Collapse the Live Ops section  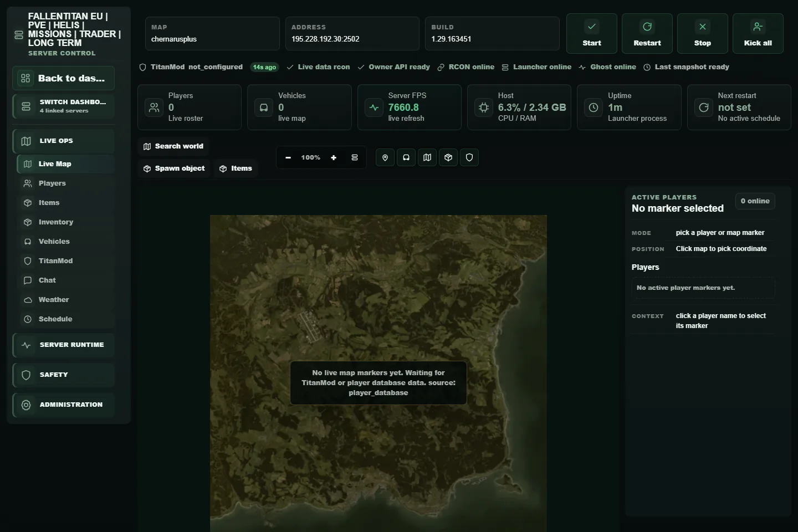63,141
